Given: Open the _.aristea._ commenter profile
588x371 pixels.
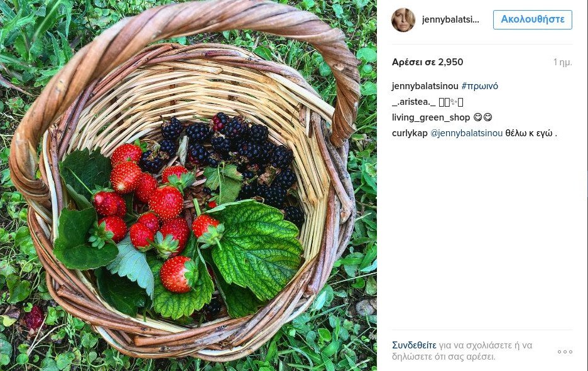Looking at the screenshot, I should coord(413,102).
